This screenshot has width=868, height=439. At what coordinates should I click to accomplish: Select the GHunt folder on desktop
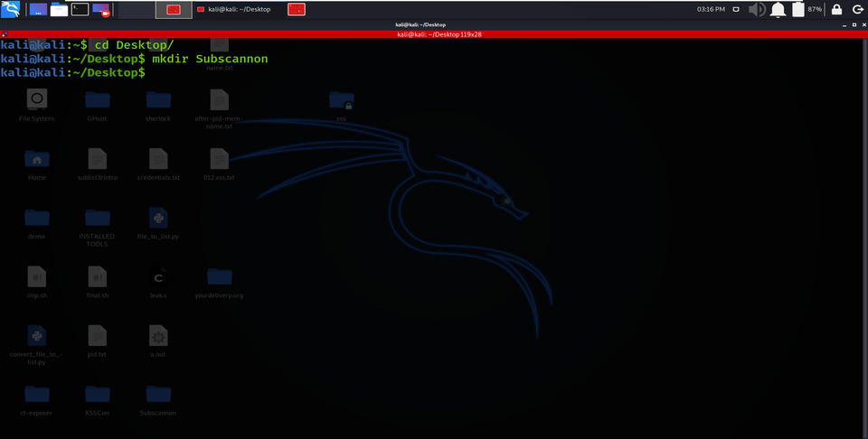tap(98, 105)
